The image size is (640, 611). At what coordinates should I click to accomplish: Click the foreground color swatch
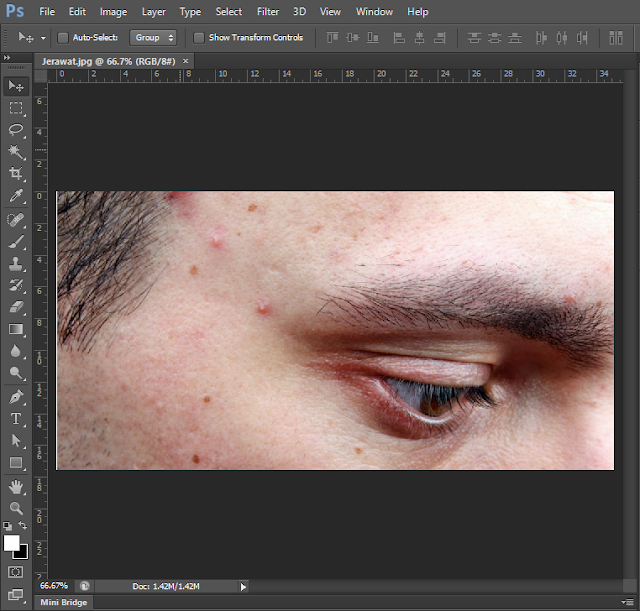11,543
